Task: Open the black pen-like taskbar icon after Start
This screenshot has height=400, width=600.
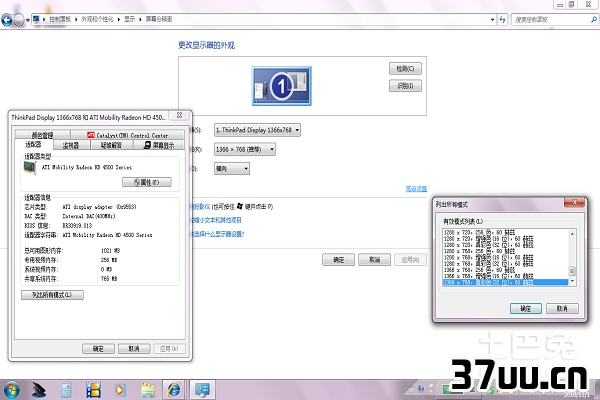Action: click(39, 390)
